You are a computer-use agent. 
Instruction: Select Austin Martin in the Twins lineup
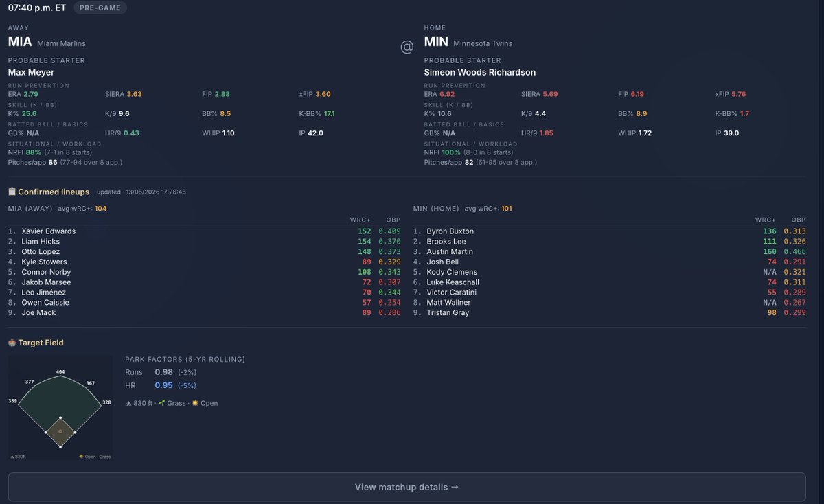pos(450,252)
